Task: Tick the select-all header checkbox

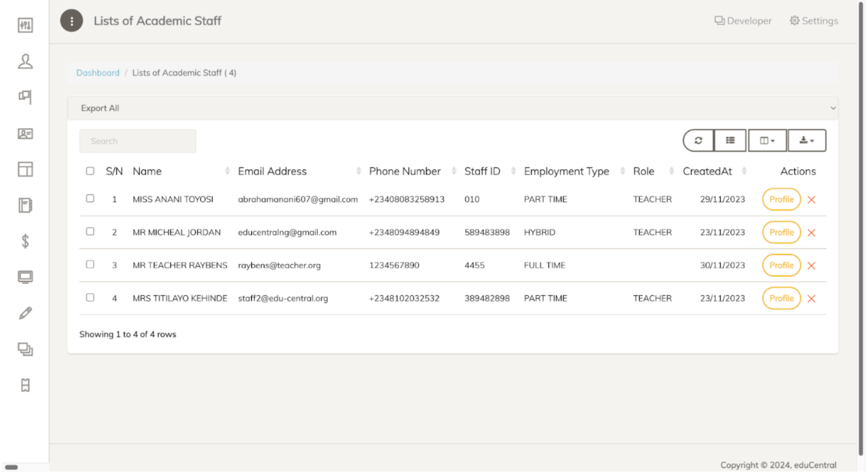Action: [x=90, y=171]
